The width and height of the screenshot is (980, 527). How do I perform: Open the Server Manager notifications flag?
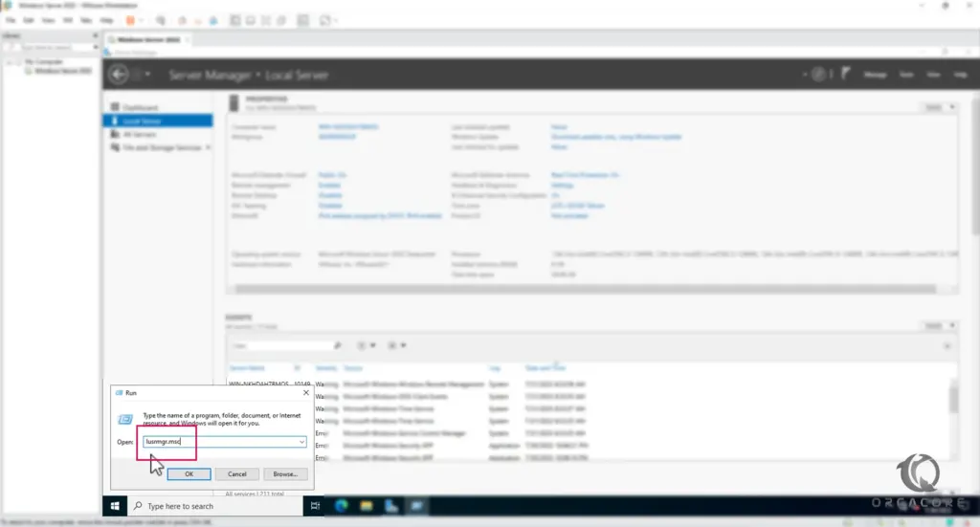[845, 74]
